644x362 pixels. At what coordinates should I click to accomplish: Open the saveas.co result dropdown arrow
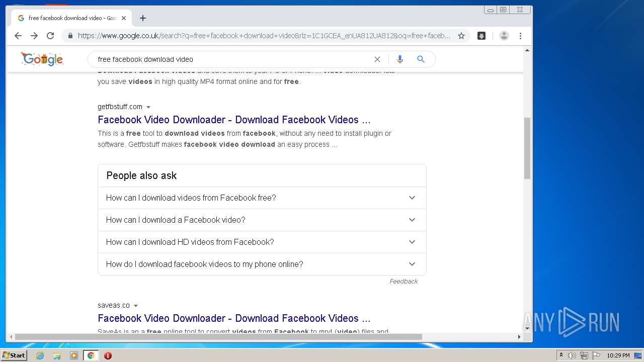pyautogui.click(x=136, y=306)
